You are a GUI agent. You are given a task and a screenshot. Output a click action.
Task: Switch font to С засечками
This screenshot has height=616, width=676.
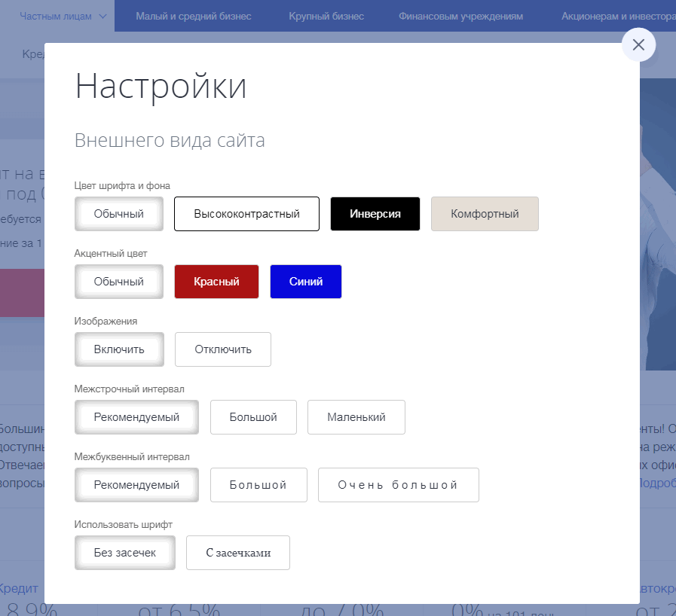[237, 553]
